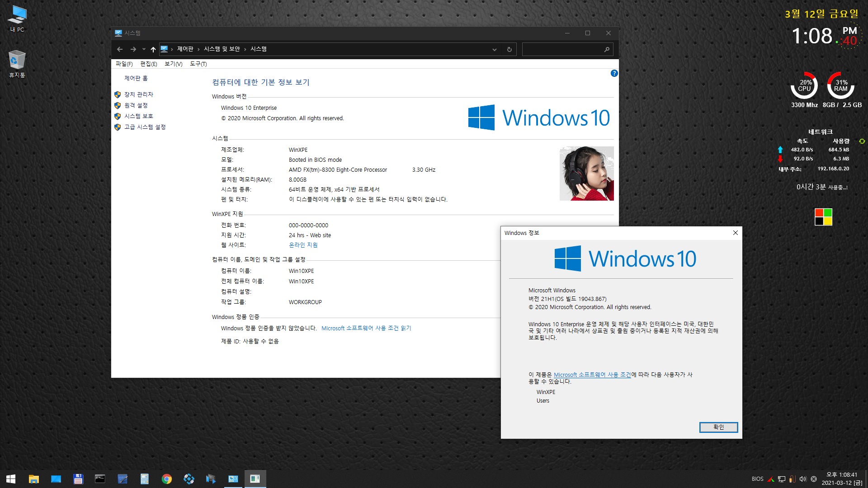Open license terms link in Windows 정보 dialog
This screenshot has height=488, width=868.
[x=592, y=375]
